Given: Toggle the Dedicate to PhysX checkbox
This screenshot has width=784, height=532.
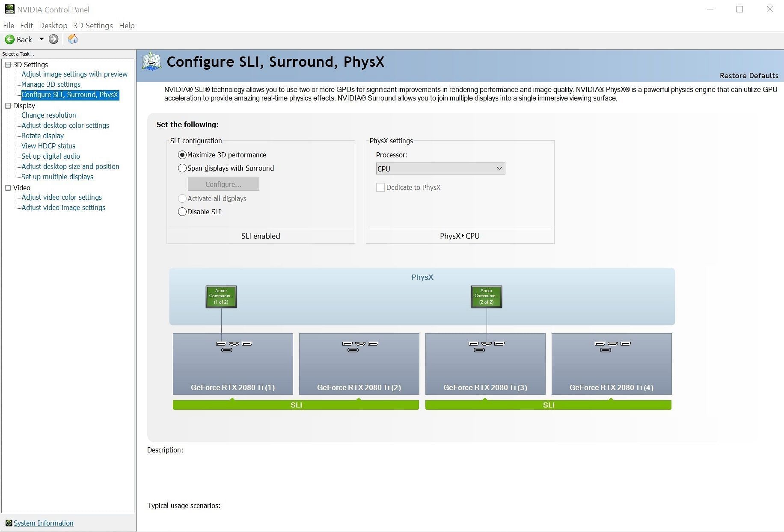Looking at the screenshot, I should point(380,187).
